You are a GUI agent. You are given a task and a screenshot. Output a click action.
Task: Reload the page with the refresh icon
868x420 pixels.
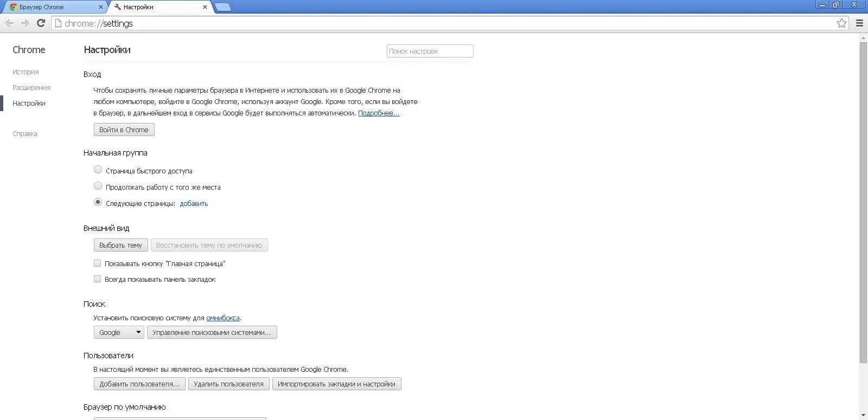41,23
